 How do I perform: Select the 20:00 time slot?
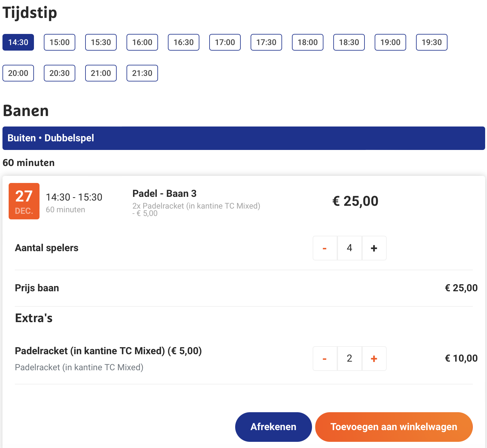pos(18,73)
